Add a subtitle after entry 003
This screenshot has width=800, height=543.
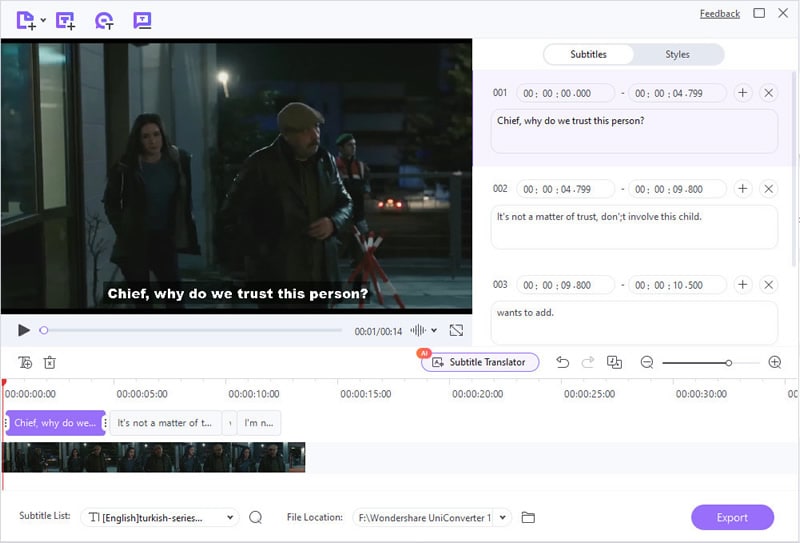tap(743, 285)
